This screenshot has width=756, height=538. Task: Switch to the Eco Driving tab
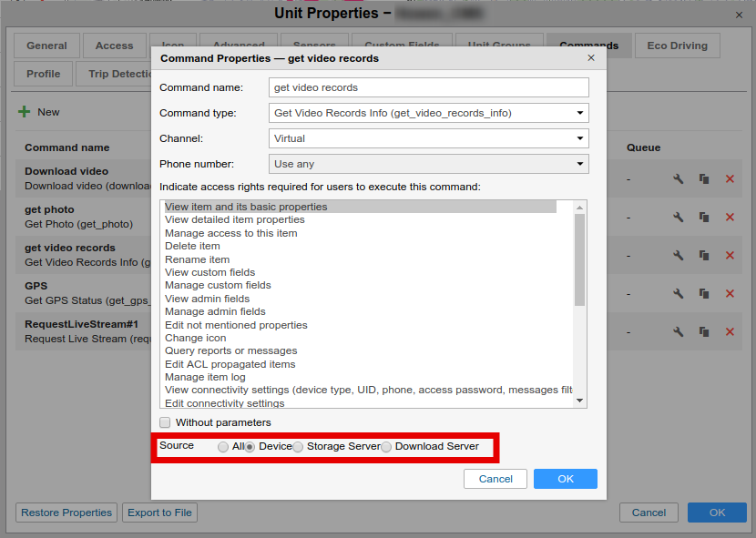pos(676,46)
